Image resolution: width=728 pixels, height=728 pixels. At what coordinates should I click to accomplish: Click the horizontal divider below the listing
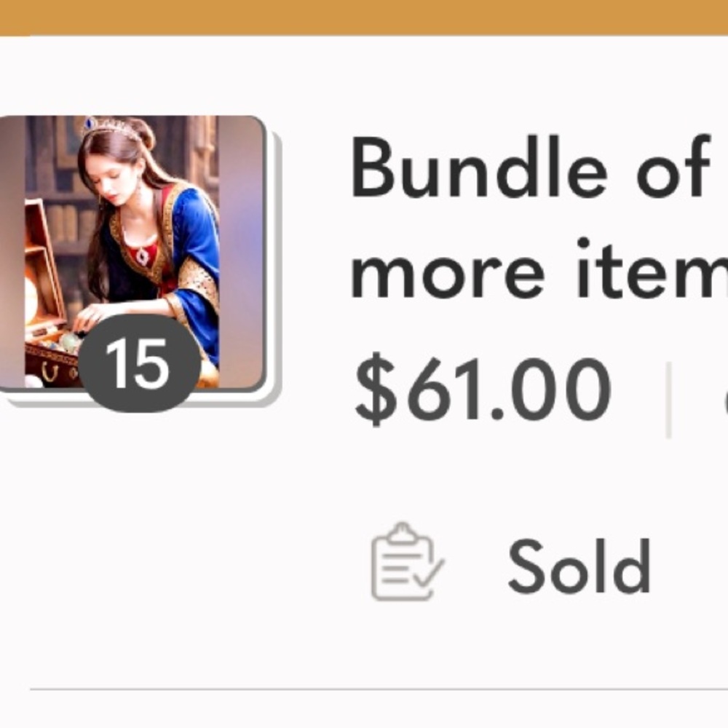[379, 689]
